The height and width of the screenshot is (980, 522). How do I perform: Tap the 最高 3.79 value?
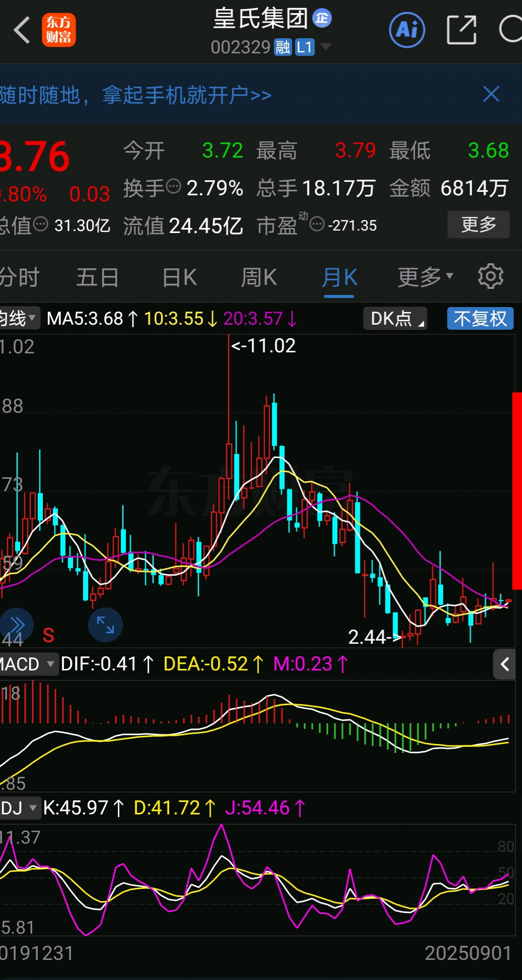(355, 150)
